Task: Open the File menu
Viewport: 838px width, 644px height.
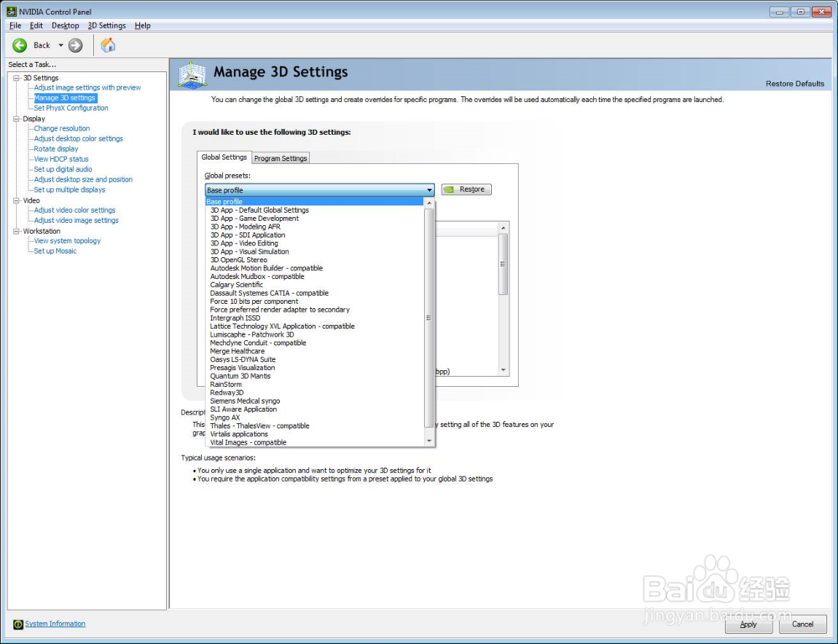Action: (x=15, y=25)
